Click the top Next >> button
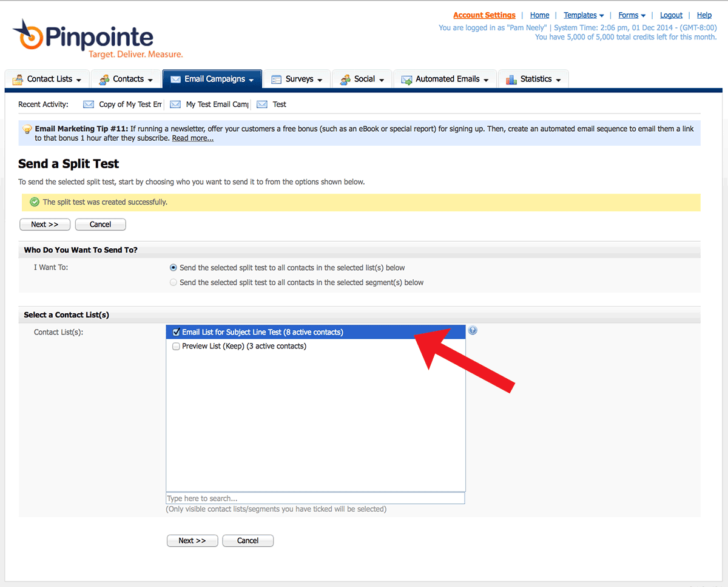The image size is (728, 587). 45,225
